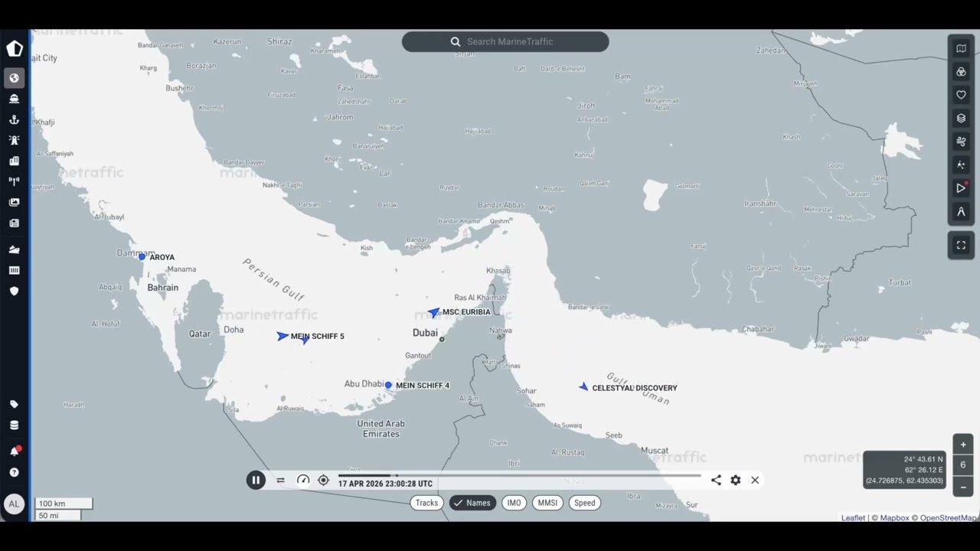Toggle fullscreen map view
Screen dimensions: 980x551
tap(961, 245)
